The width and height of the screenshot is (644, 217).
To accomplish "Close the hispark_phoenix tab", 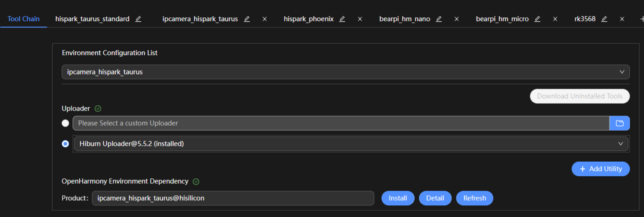I will [360, 19].
